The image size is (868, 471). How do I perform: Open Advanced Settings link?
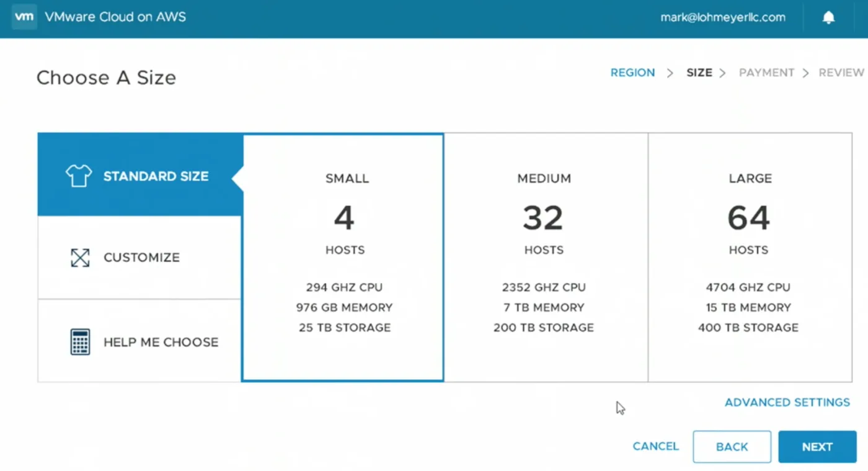point(787,403)
